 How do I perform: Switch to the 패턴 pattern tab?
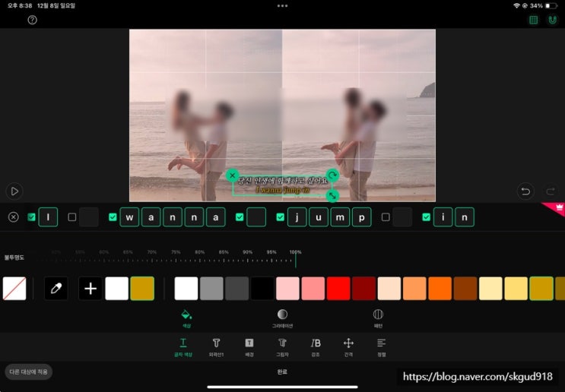pyautogui.click(x=378, y=318)
